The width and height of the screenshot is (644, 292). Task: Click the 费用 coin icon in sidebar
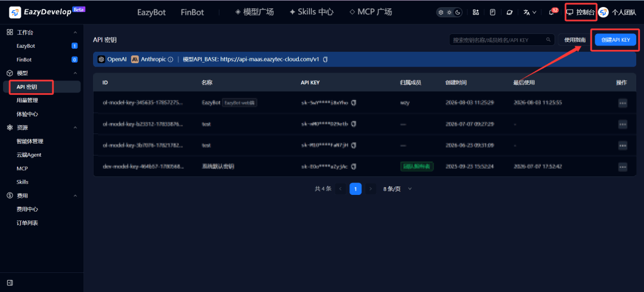(10, 196)
